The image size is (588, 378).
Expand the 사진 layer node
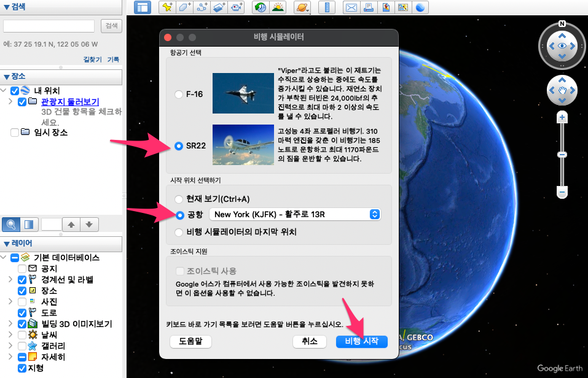pos(10,301)
